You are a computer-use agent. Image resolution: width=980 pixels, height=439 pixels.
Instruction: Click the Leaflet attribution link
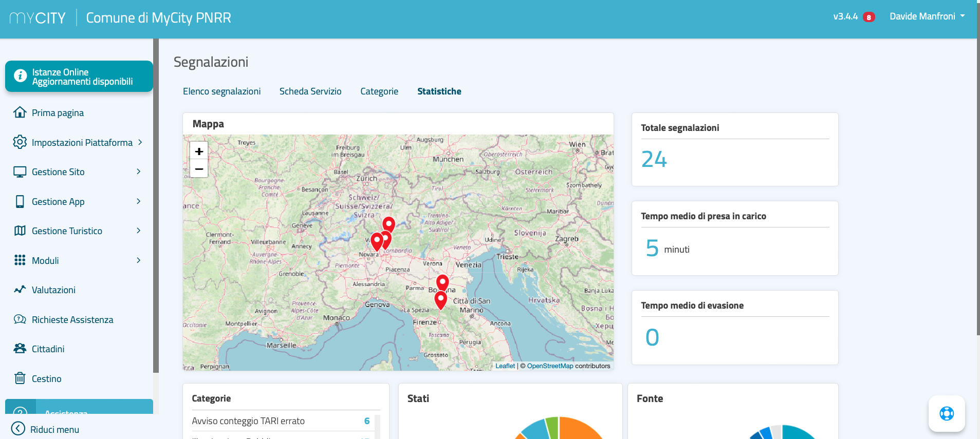coord(505,366)
